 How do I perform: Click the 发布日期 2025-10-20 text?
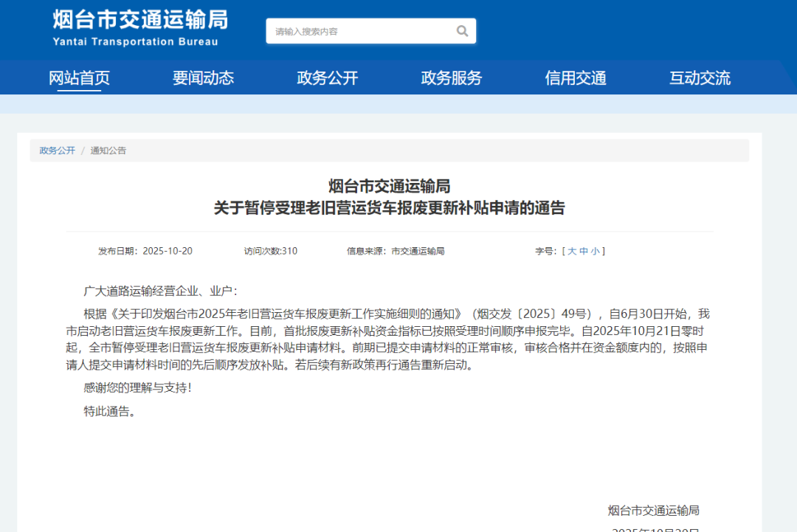click(145, 251)
